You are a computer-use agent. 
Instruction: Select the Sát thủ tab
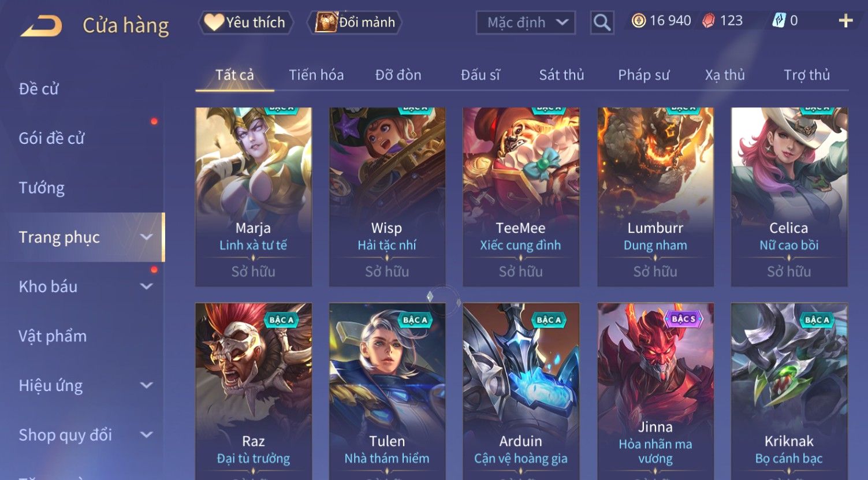561,75
